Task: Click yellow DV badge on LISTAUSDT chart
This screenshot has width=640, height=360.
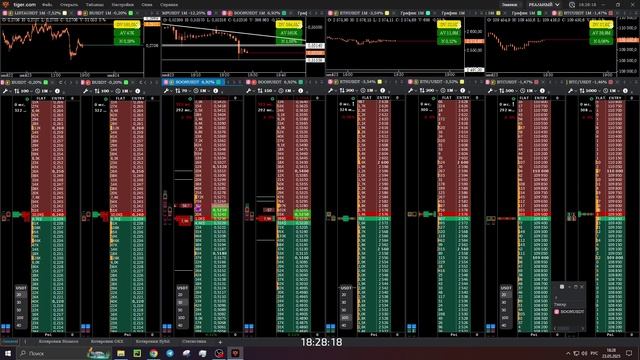Action: point(127,25)
